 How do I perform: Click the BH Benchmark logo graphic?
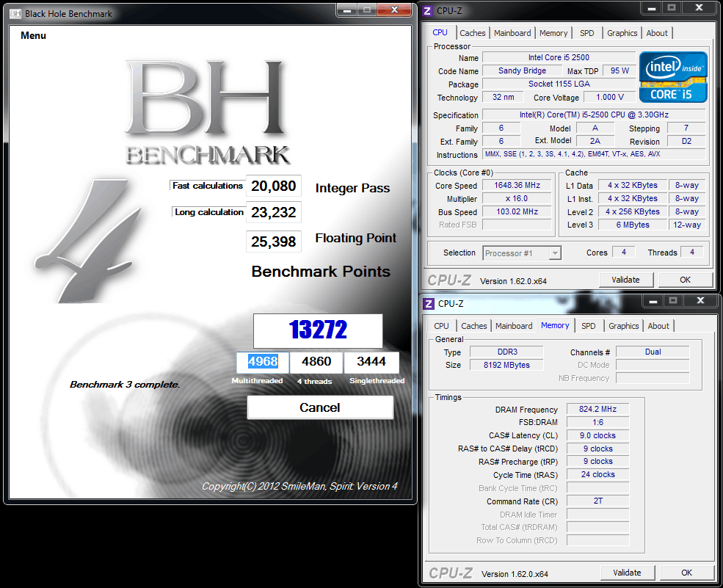coord(206,113)
